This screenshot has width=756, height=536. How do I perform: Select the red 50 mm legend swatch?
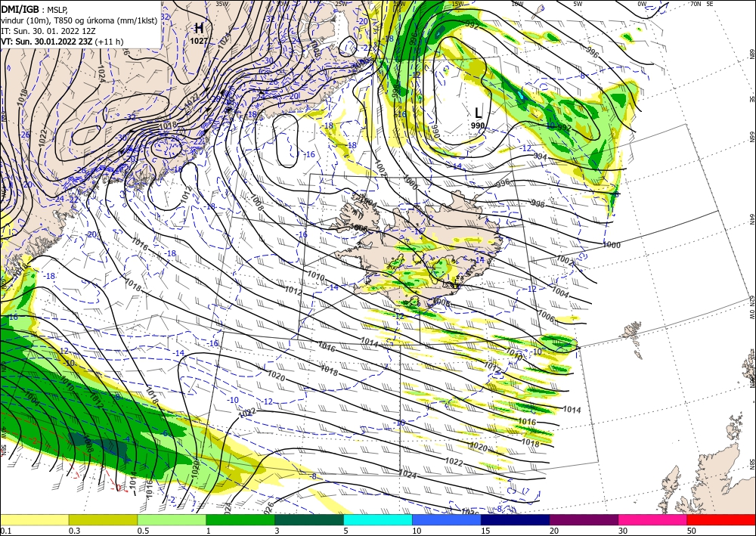pyautogui.click(x=721, y=519)
